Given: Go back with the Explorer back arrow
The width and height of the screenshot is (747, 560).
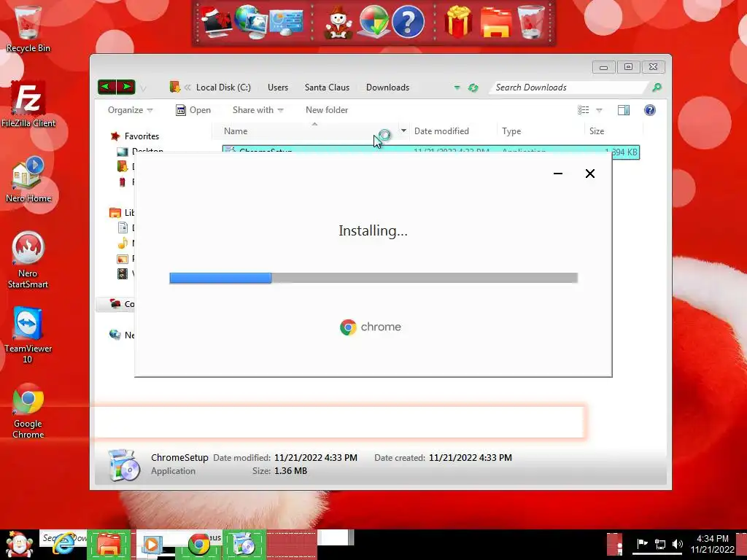Looking at the screenshot, I should point(107,87).
